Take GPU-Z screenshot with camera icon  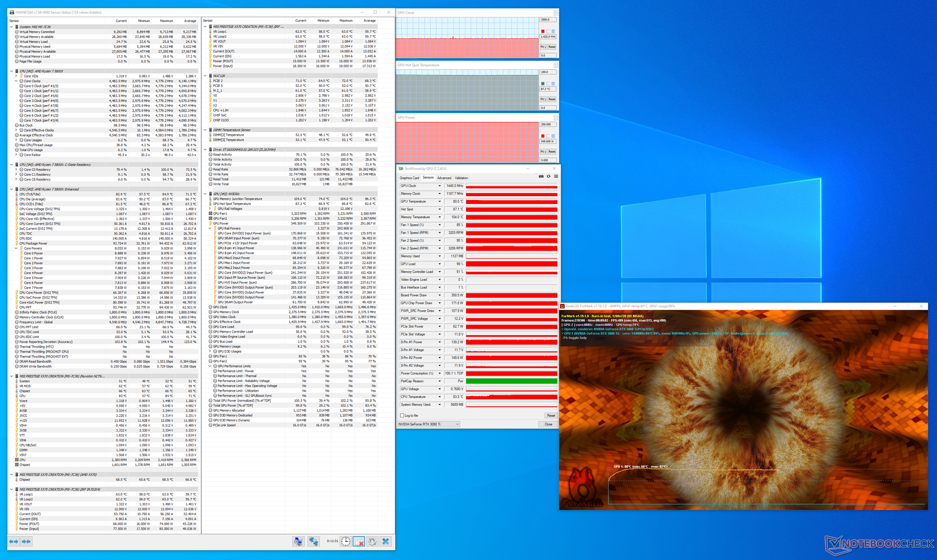(541, 177)
